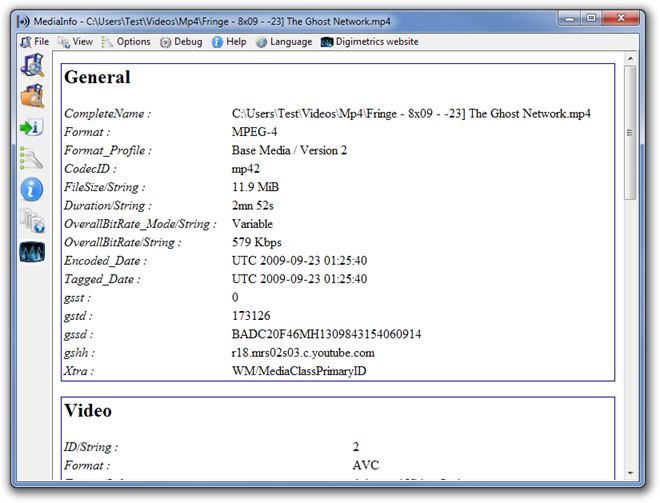This screenshot has height=503, width=660.
Task: Click the Options menu icon
Action: (107, 42)
